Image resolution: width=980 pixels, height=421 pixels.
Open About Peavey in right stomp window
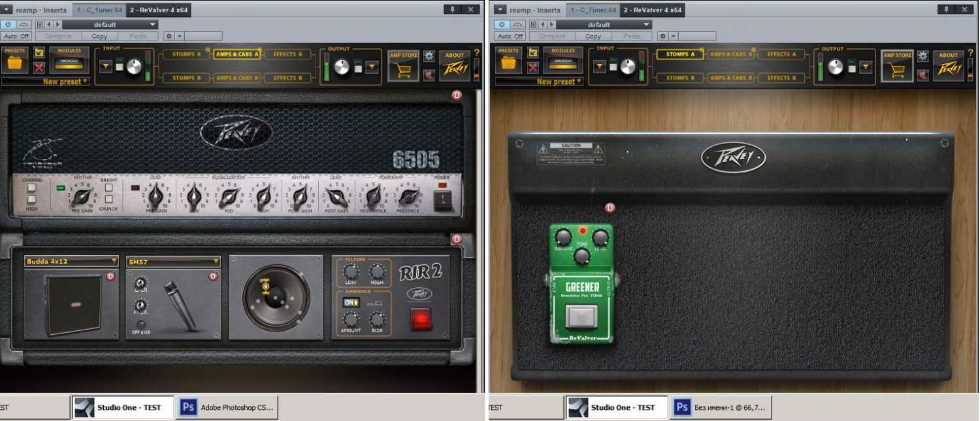949,66
